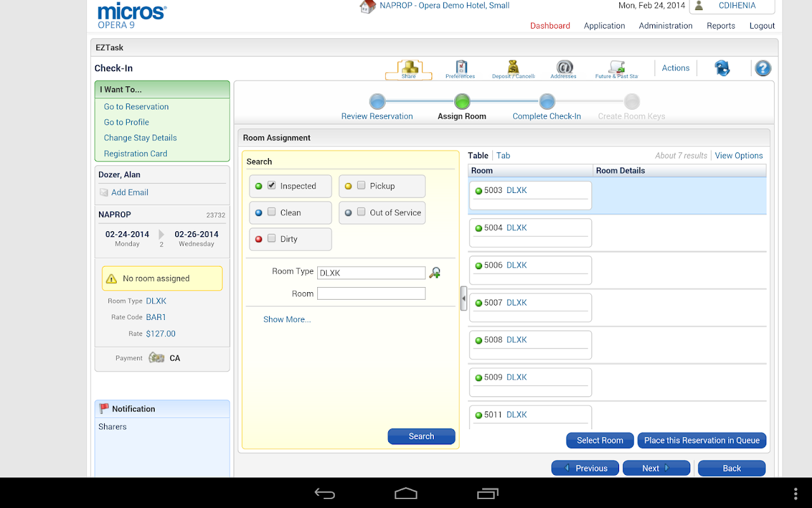This screenshot has width=812, height=508.
Task: Expand the Show More search options
Action: click(x=287, y=319)
